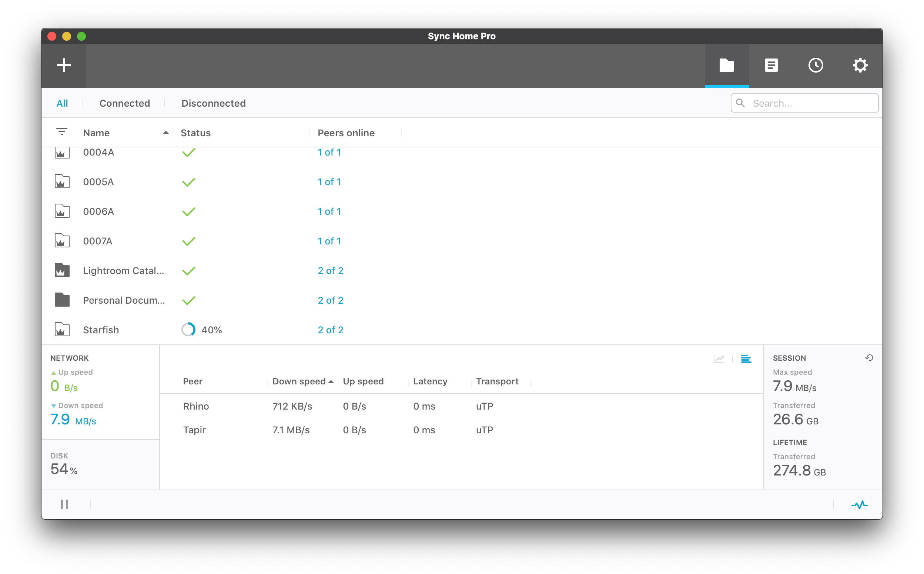
Task: Click the search magnifier icon
Action: click(740, 103)
